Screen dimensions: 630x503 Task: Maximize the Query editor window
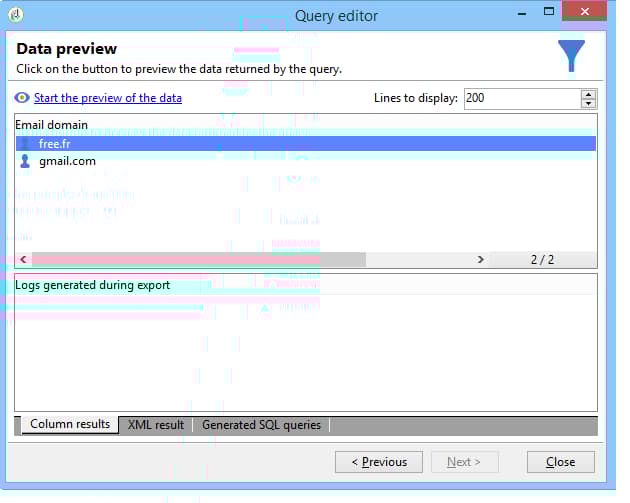[549, 12]
